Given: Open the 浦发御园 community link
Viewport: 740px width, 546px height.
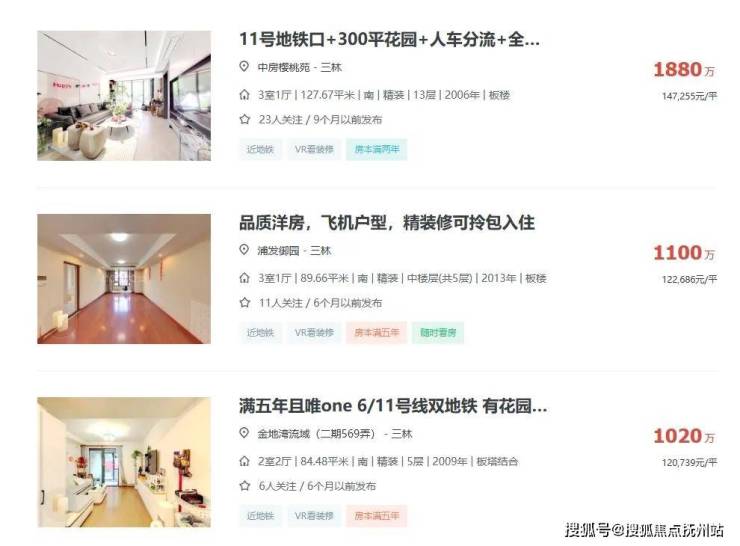Looking at the screenshot, I should [x=278, y=251].
